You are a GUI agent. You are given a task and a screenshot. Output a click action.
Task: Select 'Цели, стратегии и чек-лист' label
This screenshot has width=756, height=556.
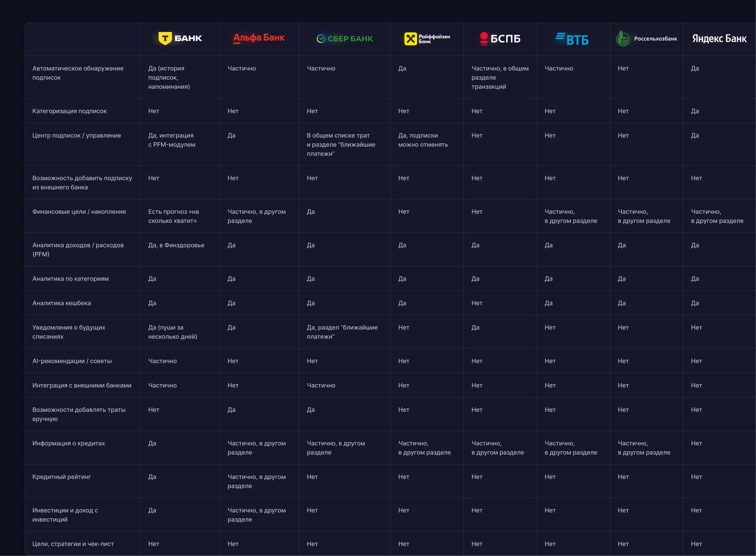[x=73, y=544]
